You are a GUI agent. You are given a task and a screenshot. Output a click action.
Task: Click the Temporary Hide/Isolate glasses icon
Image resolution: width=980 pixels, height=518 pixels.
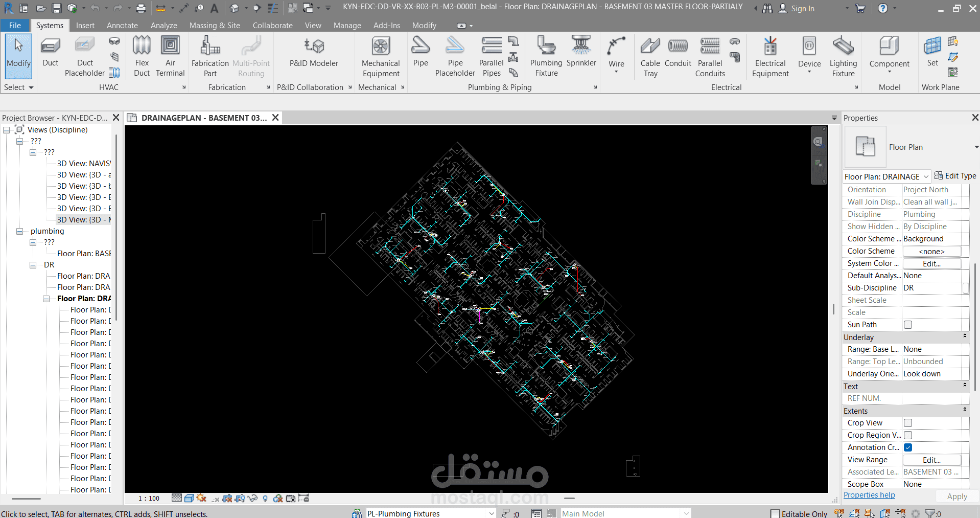[x=252, y=498]
